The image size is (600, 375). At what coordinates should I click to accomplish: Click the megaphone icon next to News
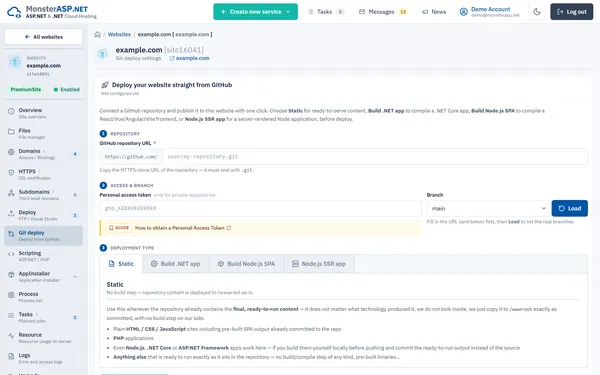pos(425,12)
